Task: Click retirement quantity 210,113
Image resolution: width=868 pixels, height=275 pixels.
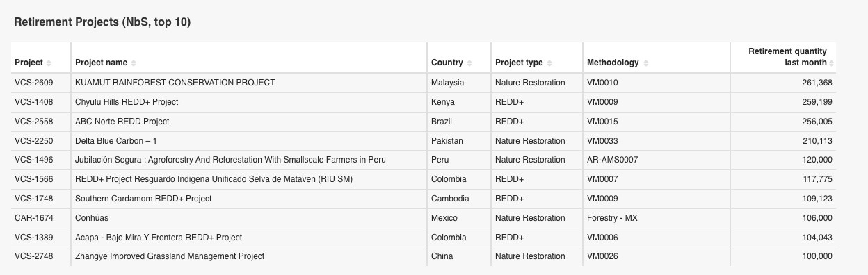Action: pyautogui.click(x=817, y=141)
